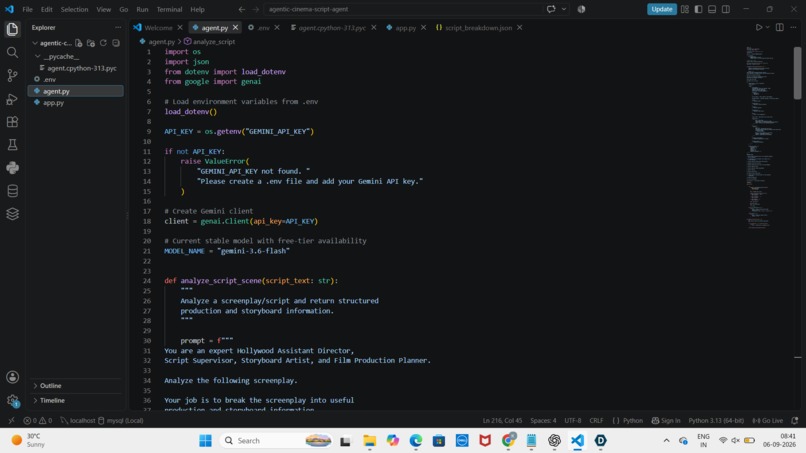Open the Source Control view
The image size is (806, 453).
[12, 76]
